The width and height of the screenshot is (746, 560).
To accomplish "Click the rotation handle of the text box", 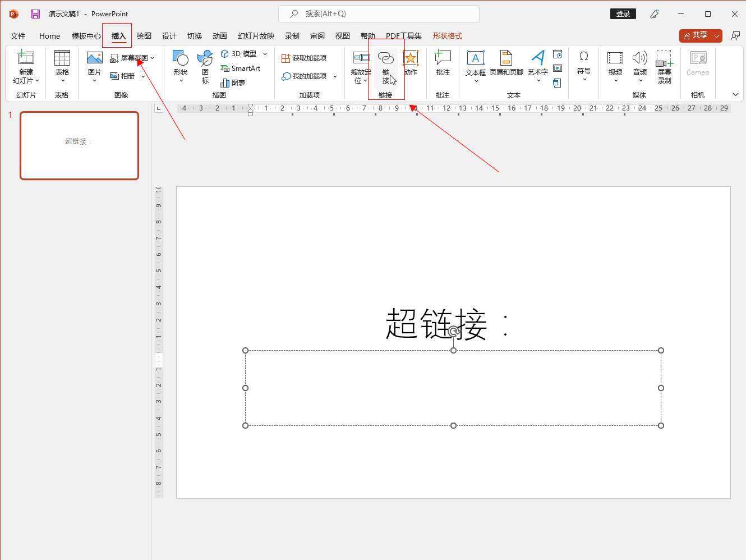I will pos(454,331).
